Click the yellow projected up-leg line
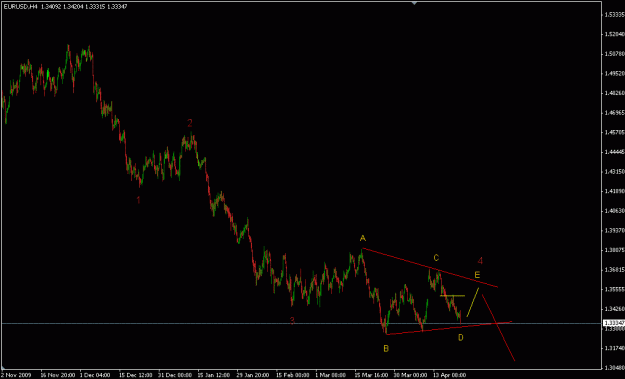 pyautogui.click(x=473, y=302)
